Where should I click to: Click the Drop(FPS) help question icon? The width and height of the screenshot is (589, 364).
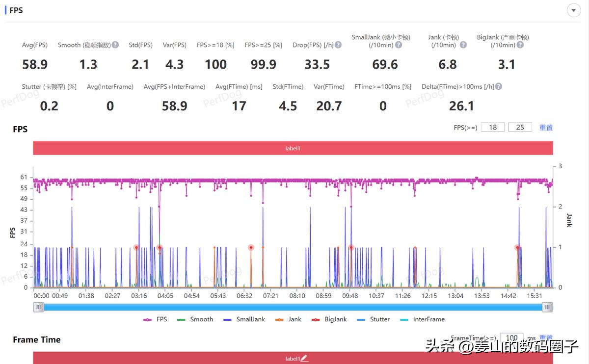pyautogui.click(x=338, y=45)
